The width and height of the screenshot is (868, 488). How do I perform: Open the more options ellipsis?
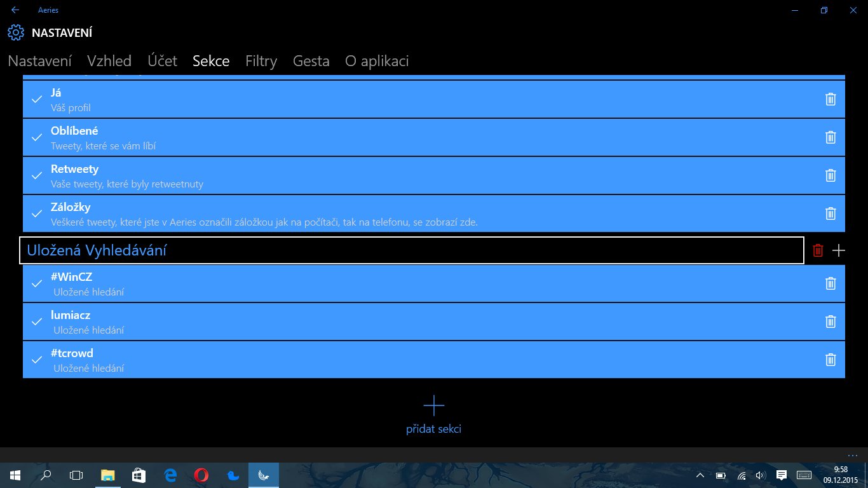pos(852,455)
